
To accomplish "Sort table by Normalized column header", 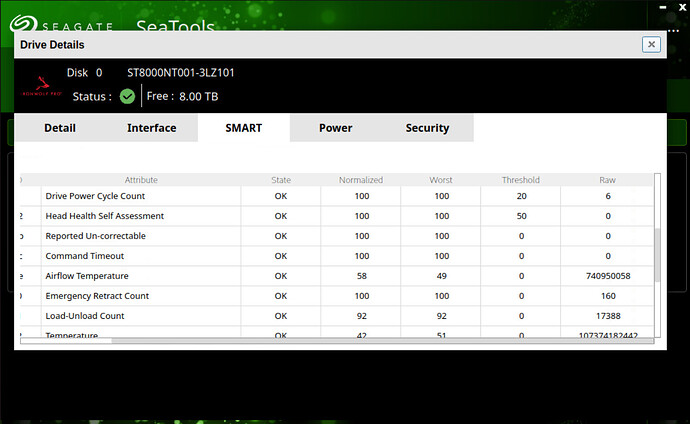I will click(361, 180).
